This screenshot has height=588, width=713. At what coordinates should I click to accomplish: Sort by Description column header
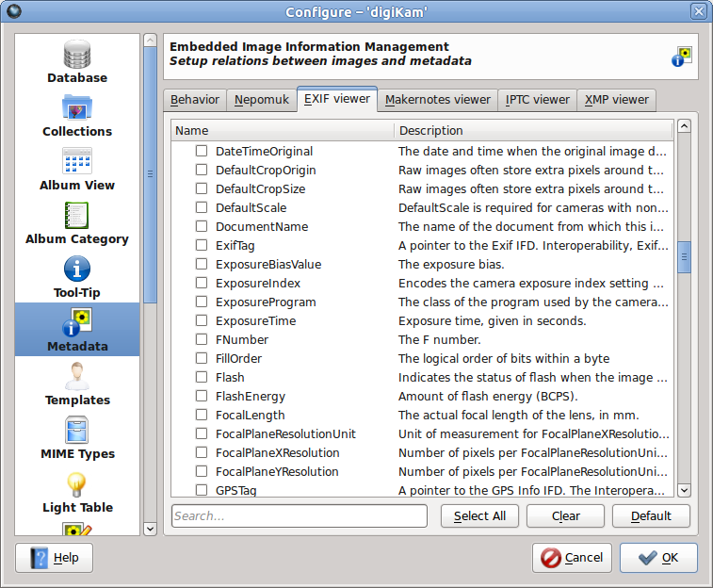[533, 131]
